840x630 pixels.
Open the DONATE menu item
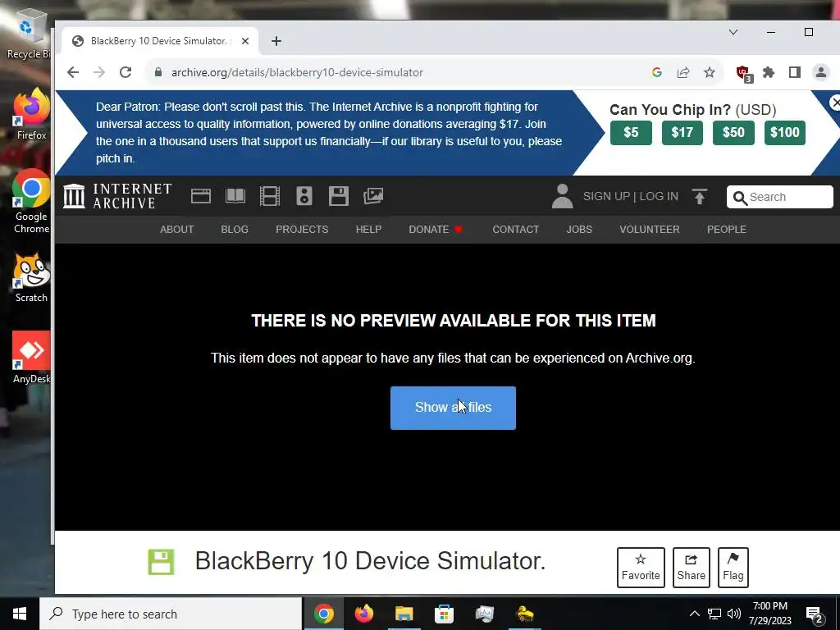coord(436,230)
